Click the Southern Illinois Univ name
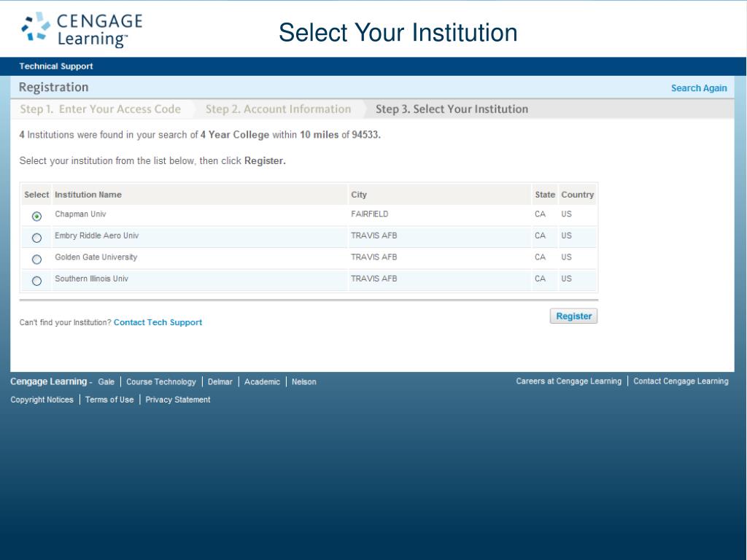This screenshot has height=560, width=747. point(91,279)
